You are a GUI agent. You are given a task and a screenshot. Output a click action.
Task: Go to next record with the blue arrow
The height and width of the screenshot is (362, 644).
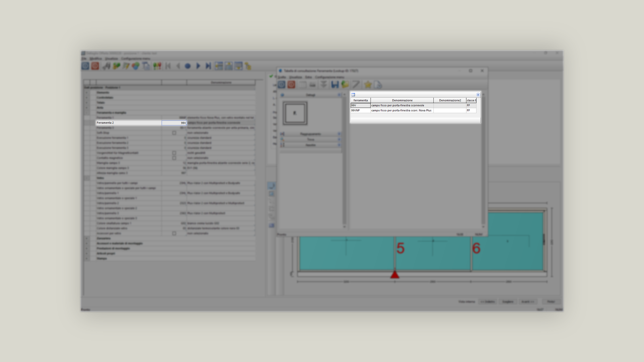click(198, 66)
